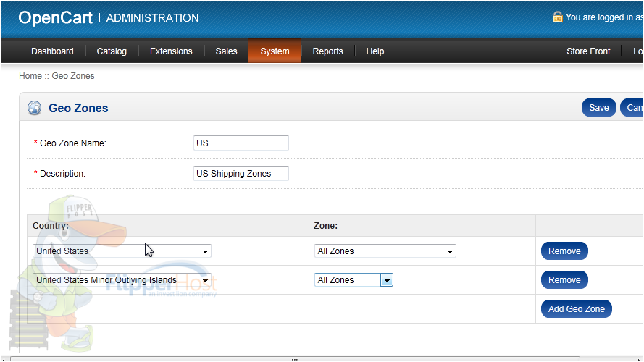Open the System menu
The height and width of the screenshot is (362, 644).
click(x=275, y=51)
